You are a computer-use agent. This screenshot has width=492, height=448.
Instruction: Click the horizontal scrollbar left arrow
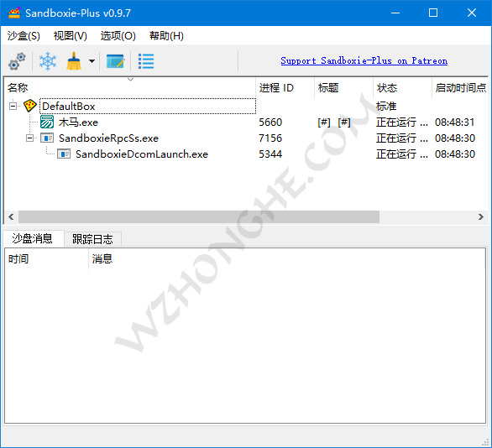click(11, 216)
